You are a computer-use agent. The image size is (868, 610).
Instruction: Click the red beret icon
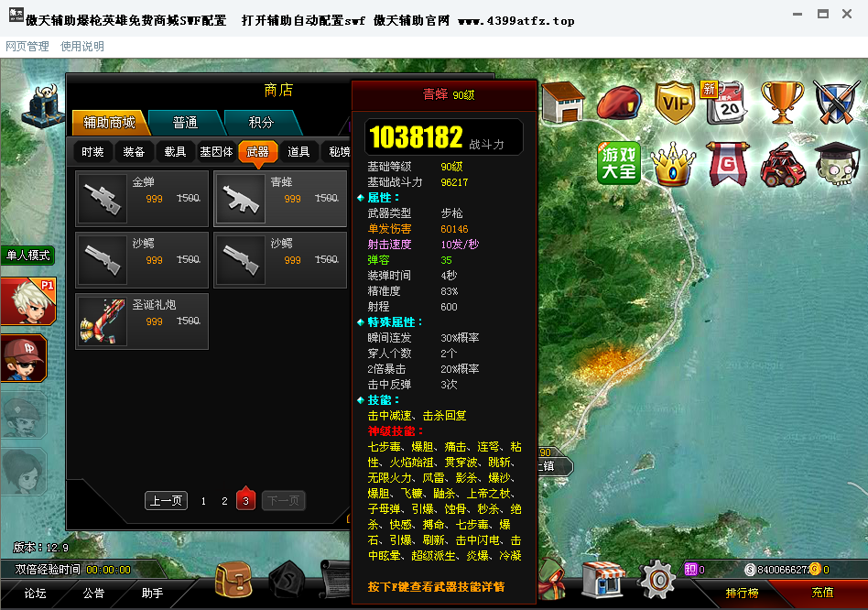[x=620, y=103]
